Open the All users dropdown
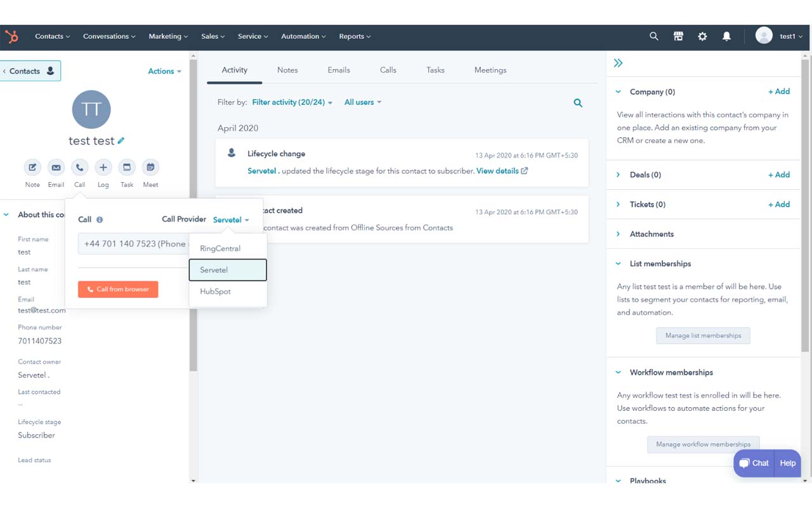Viewport: 812px width, 508px height. tap(363, 102)
